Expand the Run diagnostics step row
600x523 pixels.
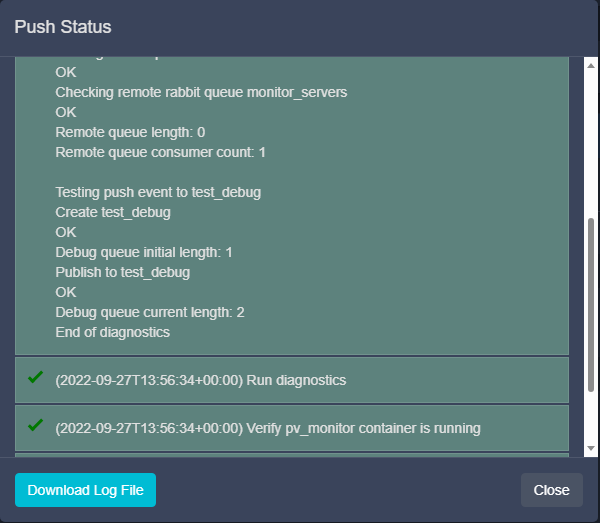200,380
